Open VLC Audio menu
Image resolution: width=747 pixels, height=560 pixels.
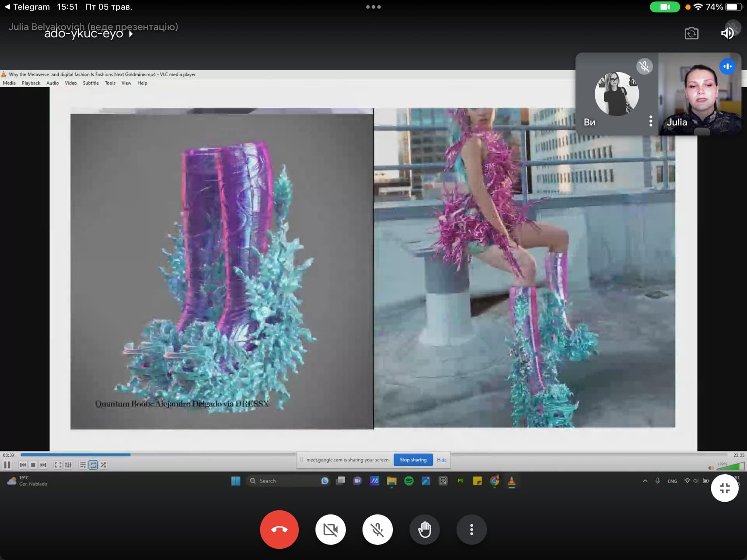(x=53, y=83)
